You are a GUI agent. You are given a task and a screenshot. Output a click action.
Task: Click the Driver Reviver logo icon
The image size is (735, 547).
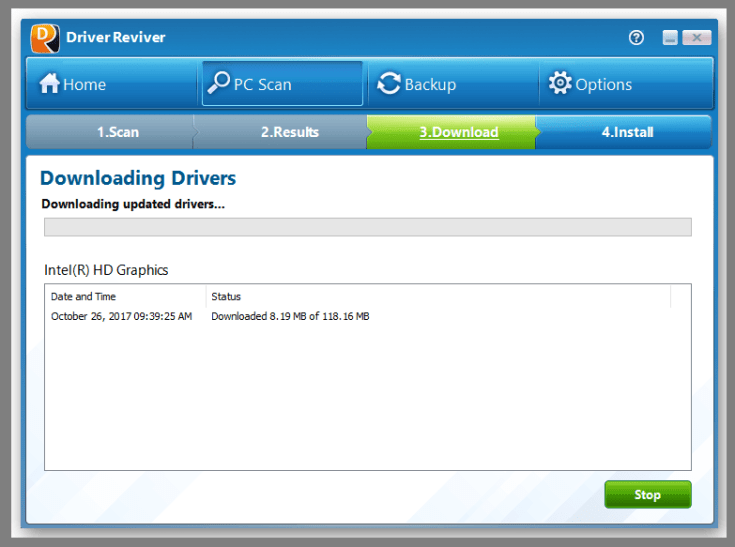45,38
